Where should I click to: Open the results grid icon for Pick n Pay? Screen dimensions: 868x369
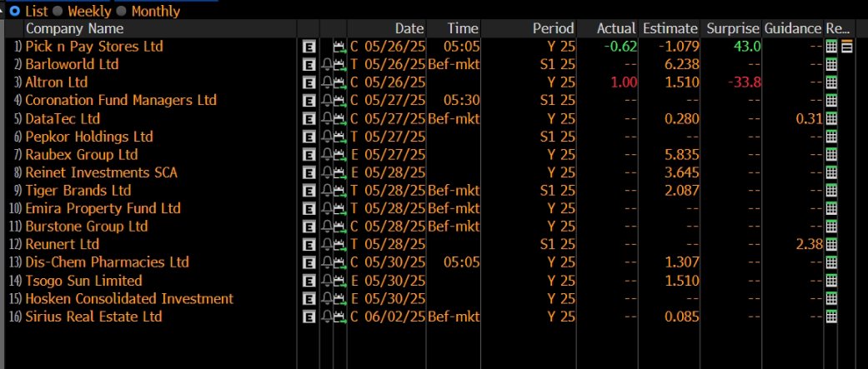coord(831,47)
